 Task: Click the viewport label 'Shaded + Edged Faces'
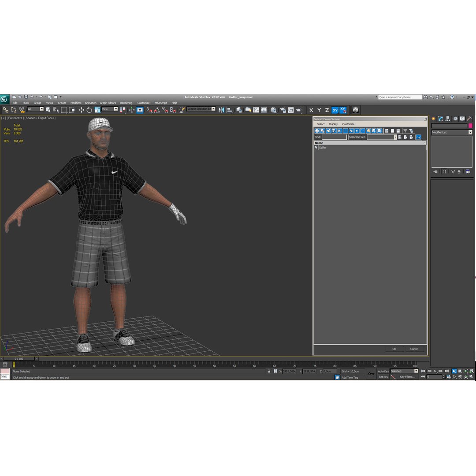click(41, 118)
